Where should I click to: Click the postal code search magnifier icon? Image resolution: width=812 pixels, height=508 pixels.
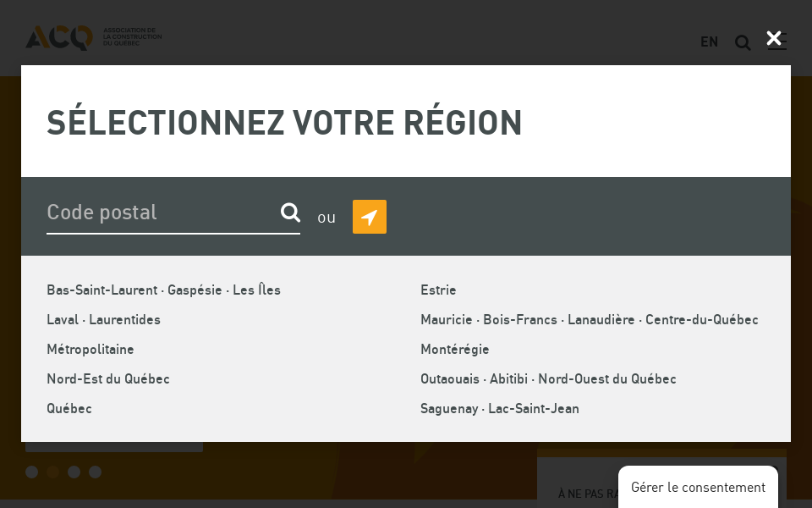pyautogui.click(x=290, y=213)
